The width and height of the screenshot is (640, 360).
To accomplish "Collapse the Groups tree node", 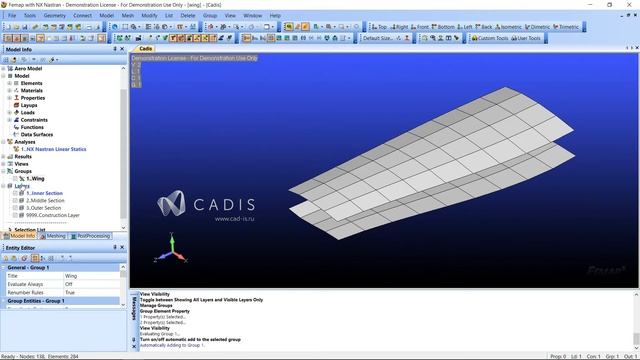I will coord(4,171).
